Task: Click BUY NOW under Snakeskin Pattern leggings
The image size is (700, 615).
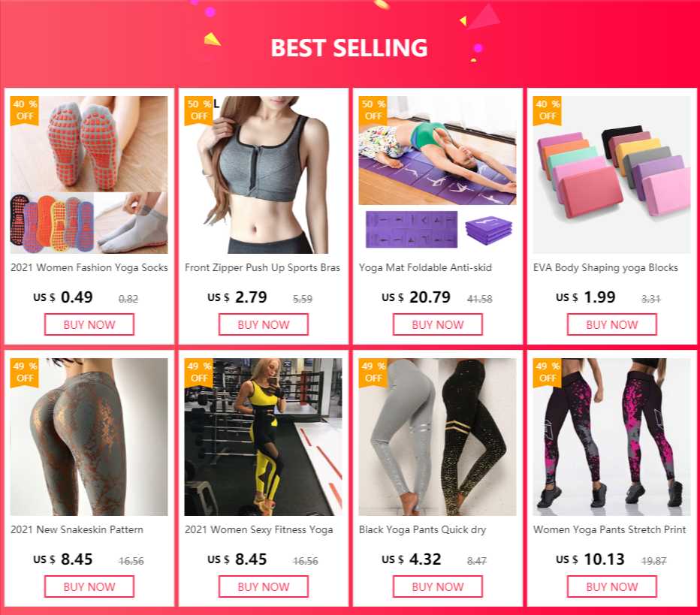Action: (x=89, y=586)
